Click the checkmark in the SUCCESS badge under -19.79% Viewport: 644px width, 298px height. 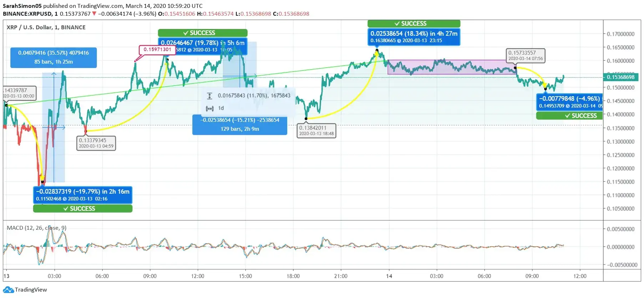click(66, 209)
